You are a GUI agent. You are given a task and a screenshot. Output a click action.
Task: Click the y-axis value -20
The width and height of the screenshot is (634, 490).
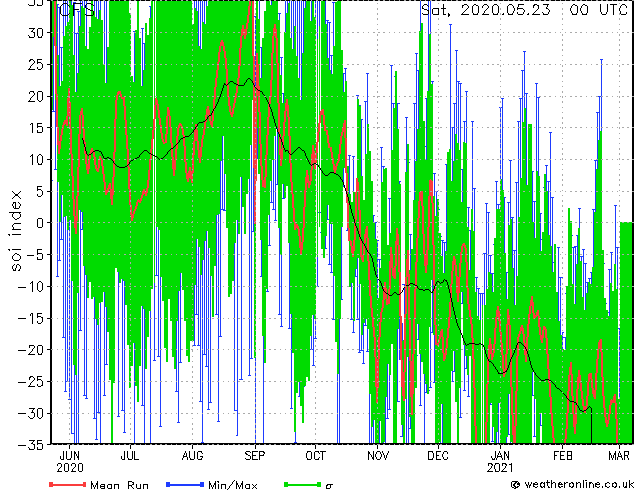(x=31, y=350)
